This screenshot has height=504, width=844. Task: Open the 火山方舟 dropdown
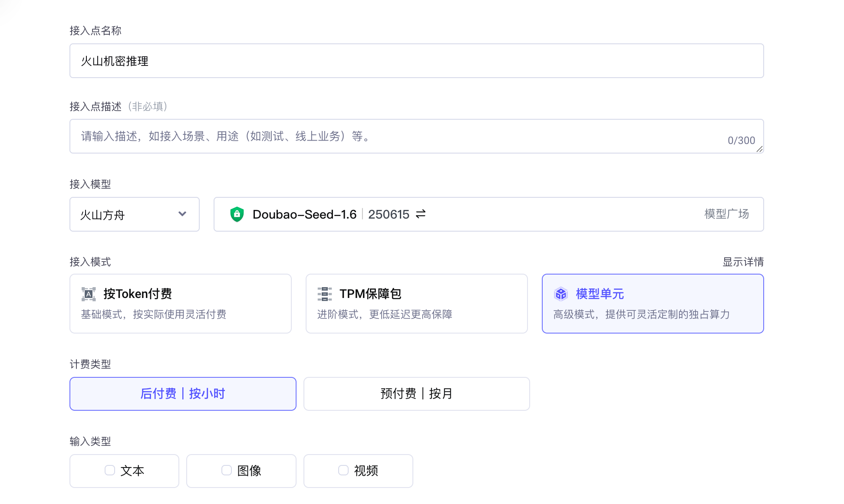(126, 215)
